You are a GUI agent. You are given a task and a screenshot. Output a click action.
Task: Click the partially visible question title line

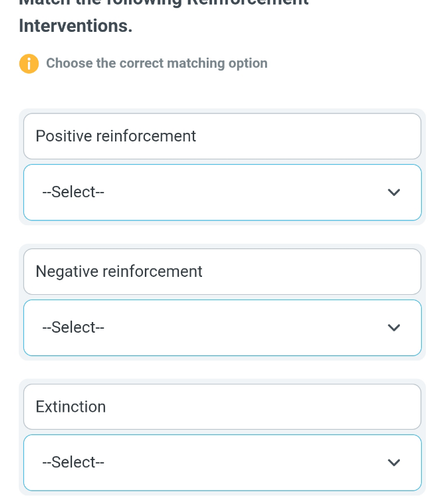pos(164,3)
